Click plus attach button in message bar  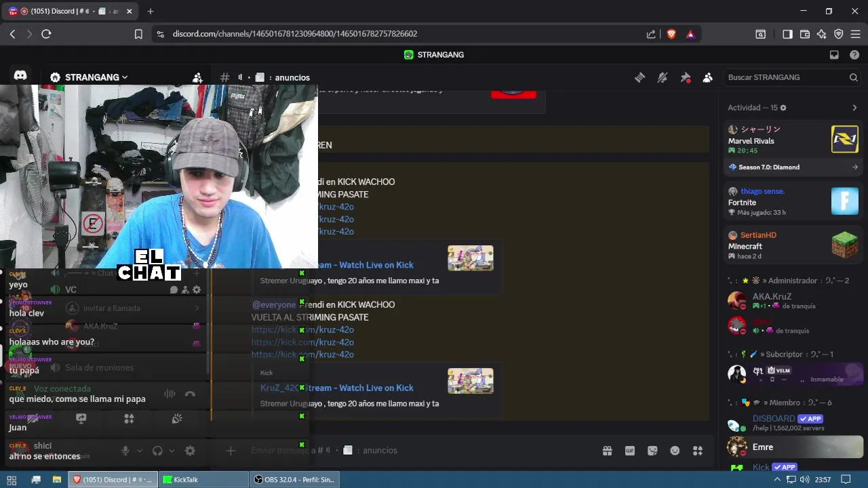point(231,451)
